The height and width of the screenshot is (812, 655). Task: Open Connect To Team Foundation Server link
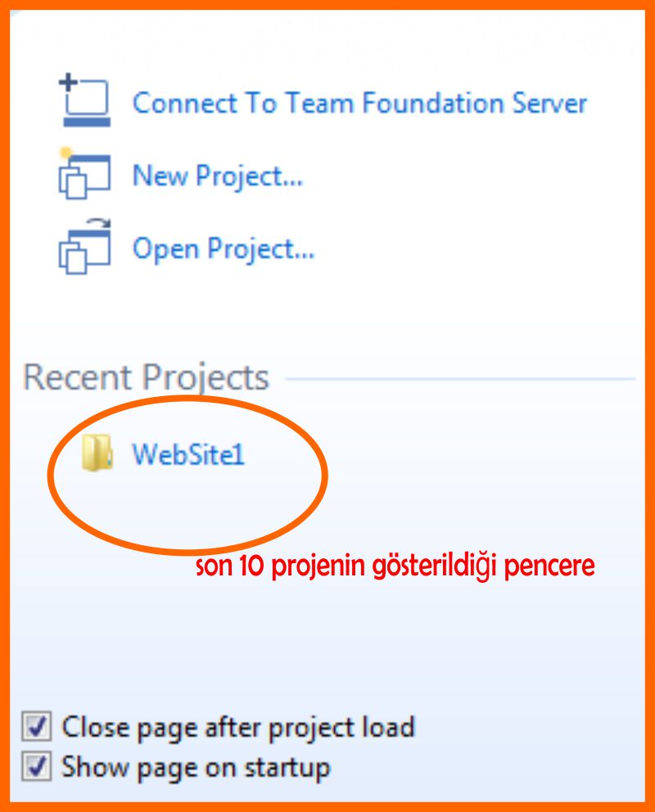click(360, 102)
